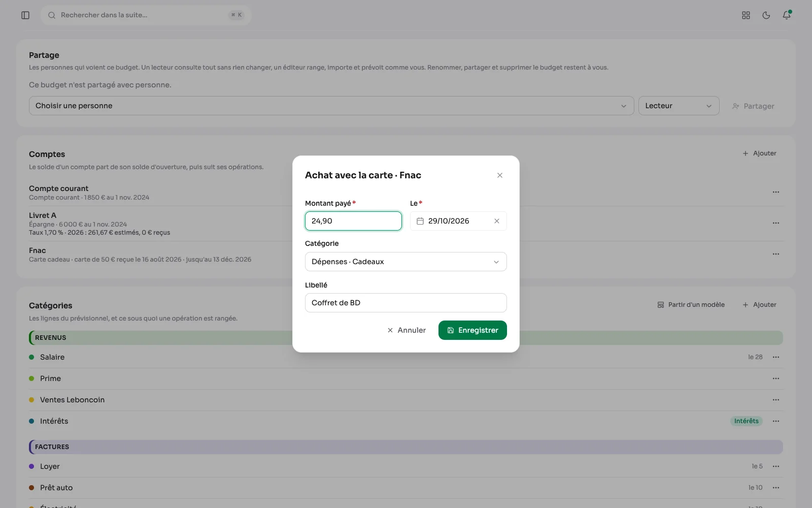
Task: Click the Enregistrer button
Action: (472, 330)
